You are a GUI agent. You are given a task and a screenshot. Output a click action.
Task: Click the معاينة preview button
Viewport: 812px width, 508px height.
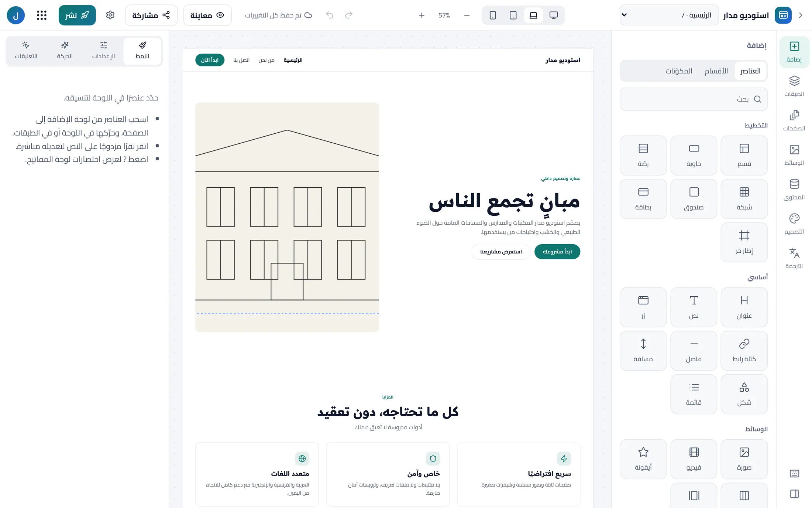(x=207, y=15)
